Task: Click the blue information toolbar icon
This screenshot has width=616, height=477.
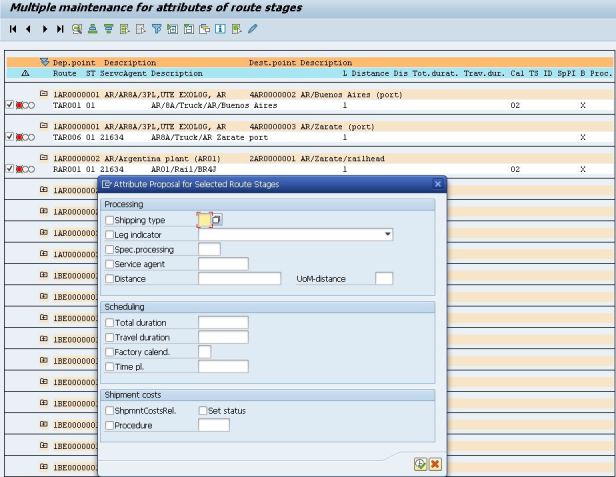Action: pos(220,29)
